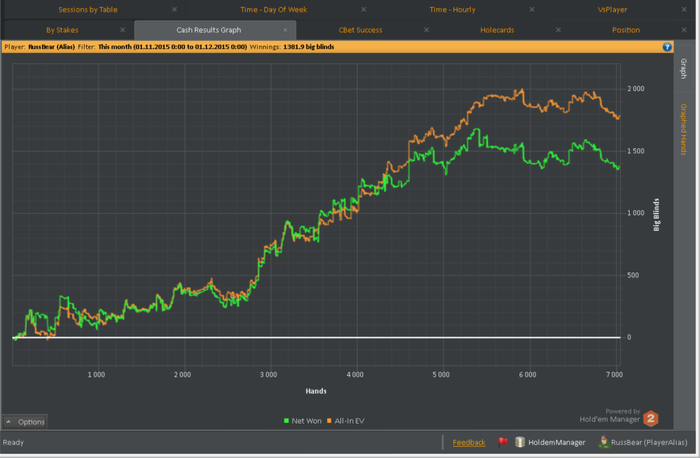Viewport: 700px width, 458px height.
Task: Click the red flag icon in status bar
Action: point(503,442)
